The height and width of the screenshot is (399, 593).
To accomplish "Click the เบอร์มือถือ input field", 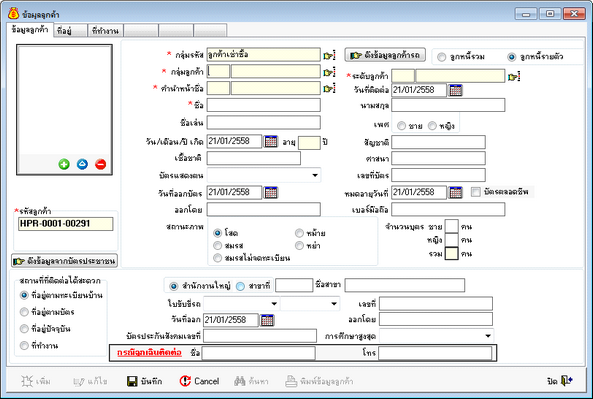I will pyautogui.click(x=448, y=210).
